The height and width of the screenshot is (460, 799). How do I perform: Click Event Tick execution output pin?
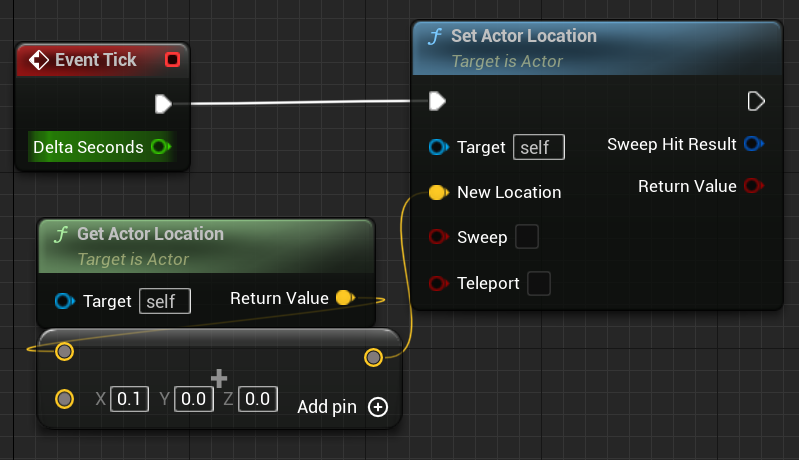pos(163,104)
